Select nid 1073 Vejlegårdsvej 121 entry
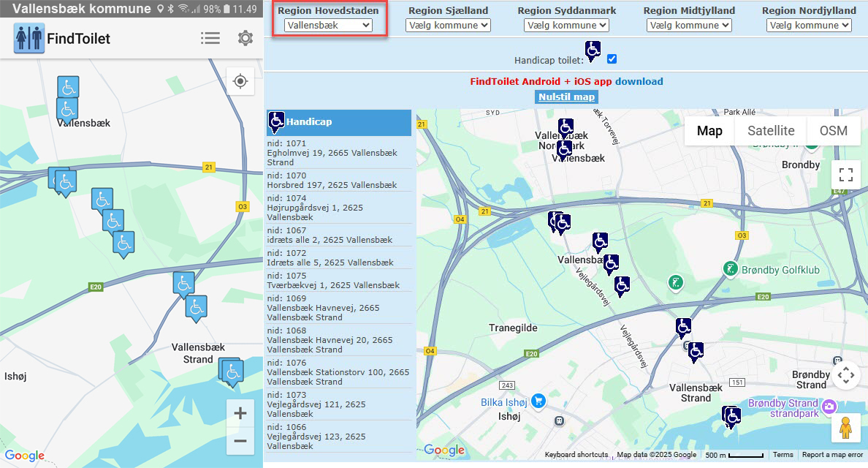The height and width of the screenshot is (468, 868). coord(339,404)
